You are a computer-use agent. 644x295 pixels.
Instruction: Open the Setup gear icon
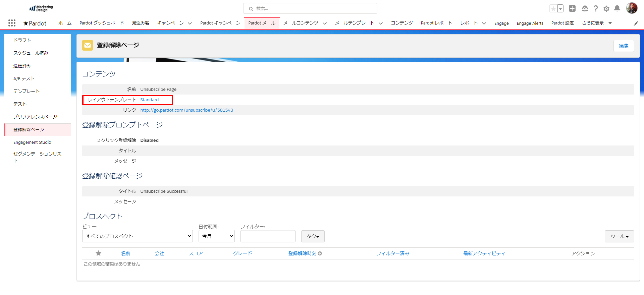[x=606, y=9]
